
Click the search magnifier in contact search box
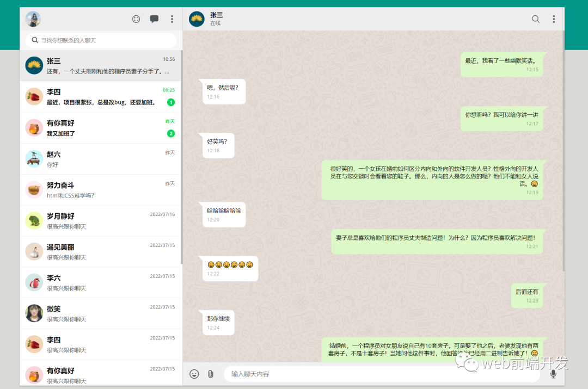[x=35, y=40]
